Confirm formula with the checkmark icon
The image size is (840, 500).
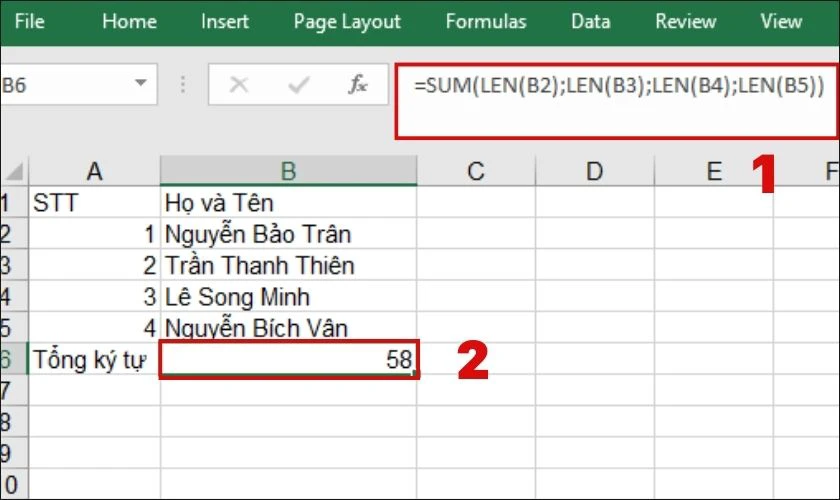(298, 84)
